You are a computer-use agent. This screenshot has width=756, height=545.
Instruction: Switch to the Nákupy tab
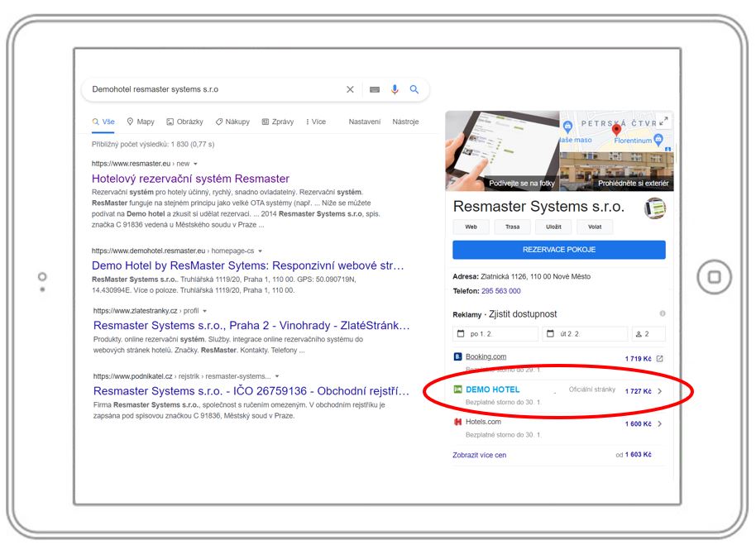[232, 122]
